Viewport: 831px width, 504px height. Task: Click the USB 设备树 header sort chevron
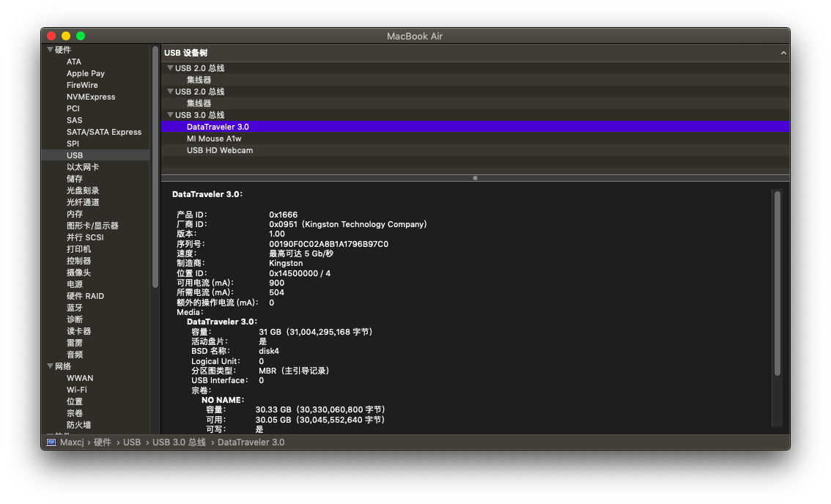783,53
